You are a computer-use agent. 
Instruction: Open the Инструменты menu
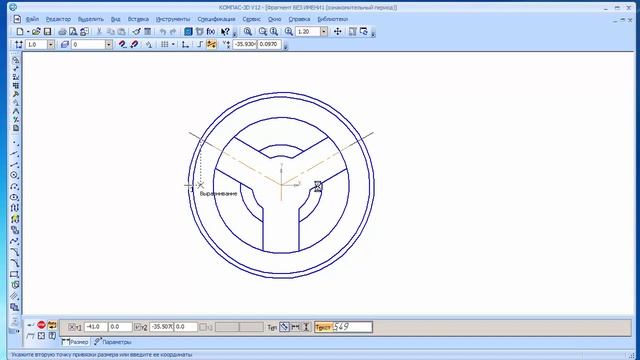pyautogui.click(x=173, y=19)
